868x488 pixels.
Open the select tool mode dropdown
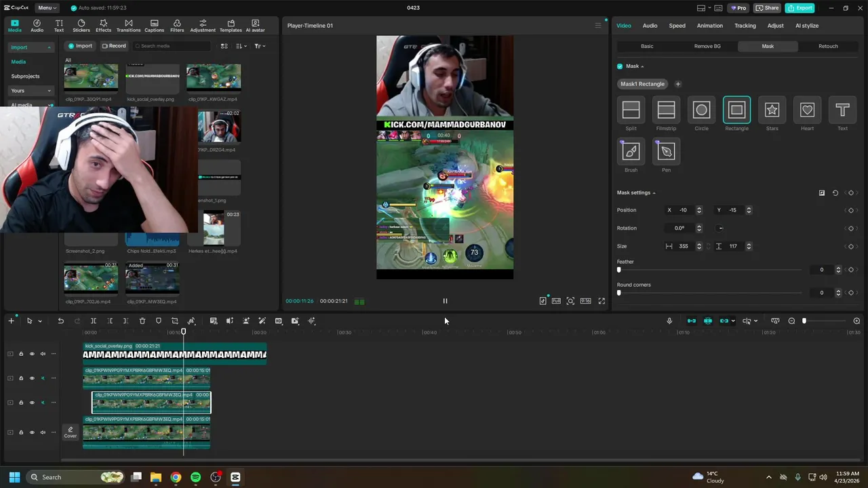(39, 321)
